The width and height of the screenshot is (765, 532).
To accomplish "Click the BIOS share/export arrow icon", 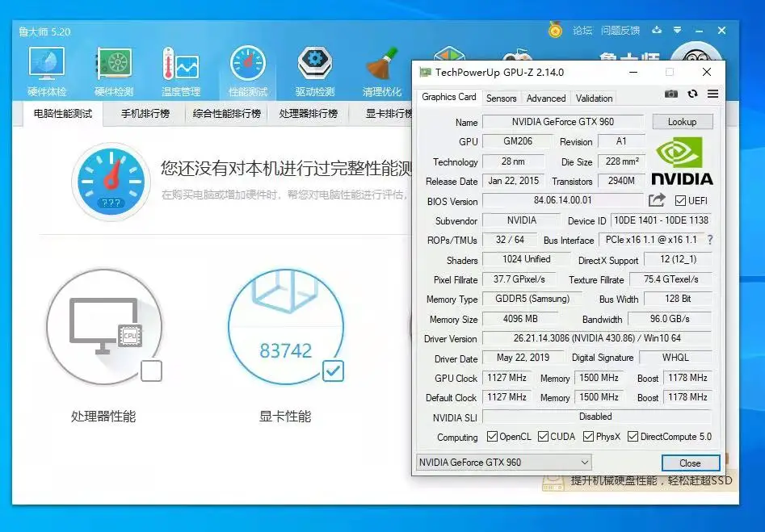I will click(658, 200).
